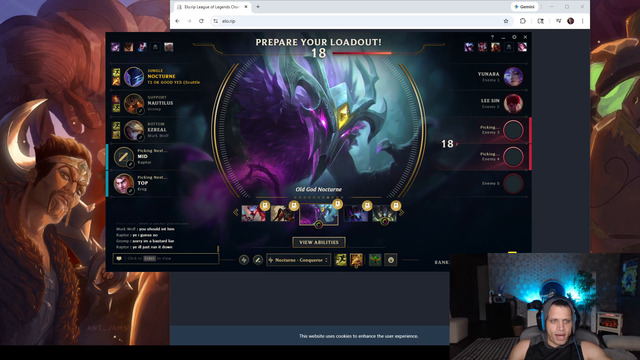Select the fourth dark purple skin thumbnail

[356, 213]
